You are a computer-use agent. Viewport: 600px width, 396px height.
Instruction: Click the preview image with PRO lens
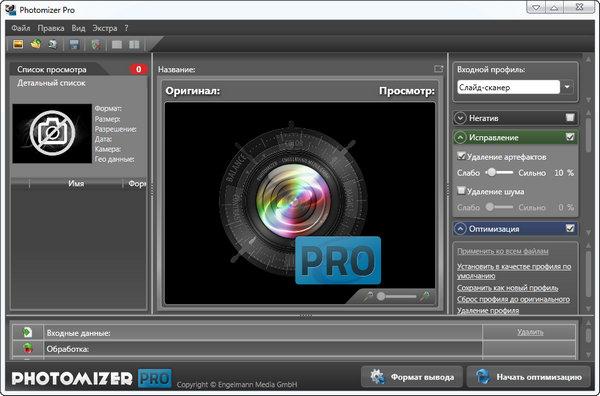pyautogui.click(x=300, y=203)
